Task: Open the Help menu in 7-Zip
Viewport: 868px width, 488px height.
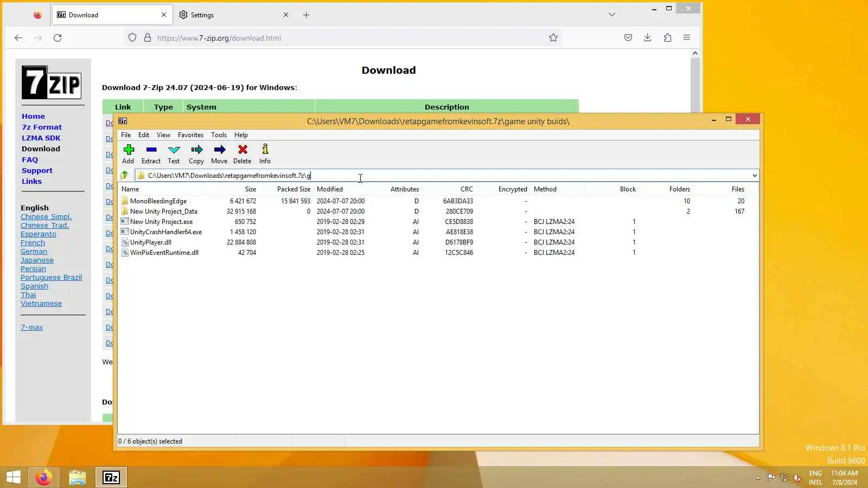Action: tap(241, 135)
